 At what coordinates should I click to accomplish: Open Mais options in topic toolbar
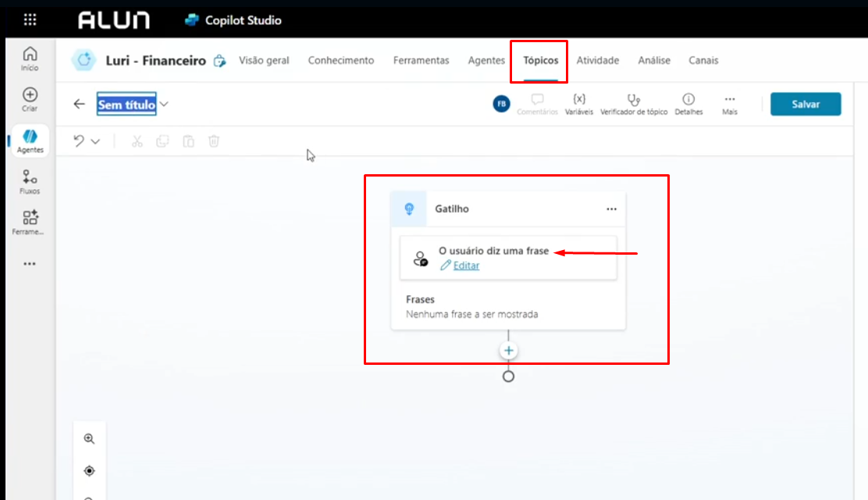click(x=730, y=104)
